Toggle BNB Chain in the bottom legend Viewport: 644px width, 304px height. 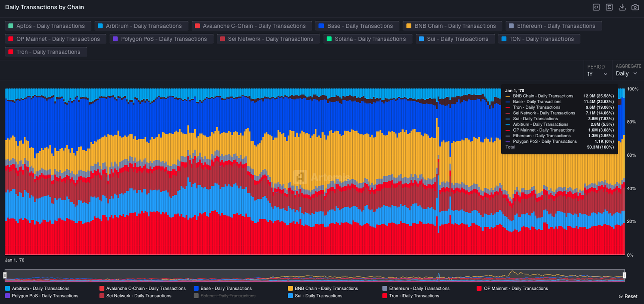323,288
